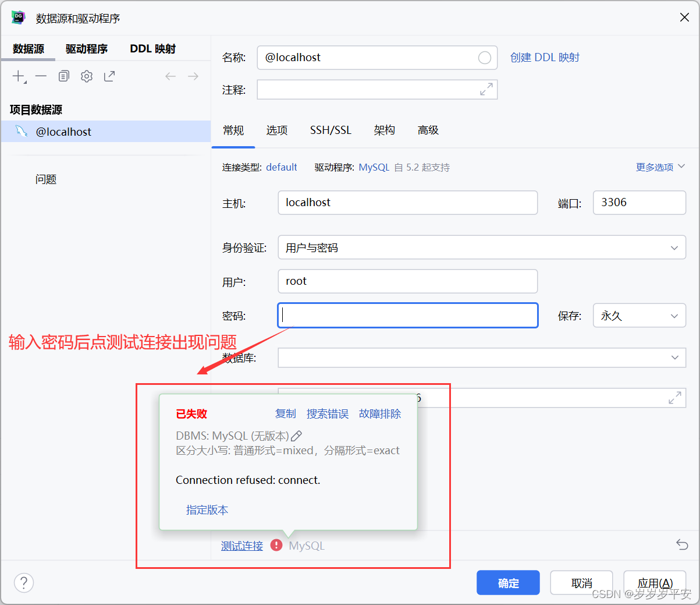Click 创建 DDL 映射 link
700x605 pixels.
point(545,58)
